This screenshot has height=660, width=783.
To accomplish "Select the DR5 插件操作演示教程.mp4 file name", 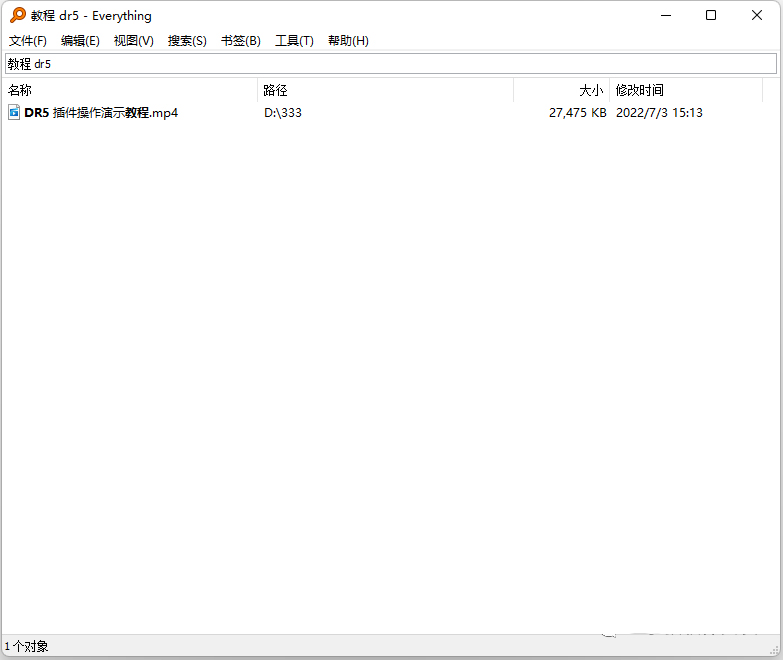I will pos(101,113).
